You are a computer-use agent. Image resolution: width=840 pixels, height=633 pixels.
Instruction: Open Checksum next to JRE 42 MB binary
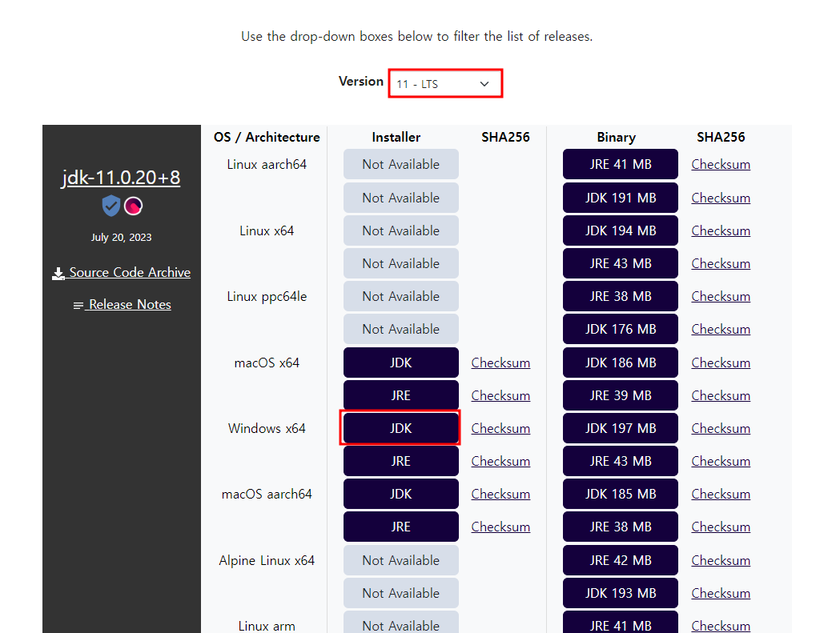[721, 560]
